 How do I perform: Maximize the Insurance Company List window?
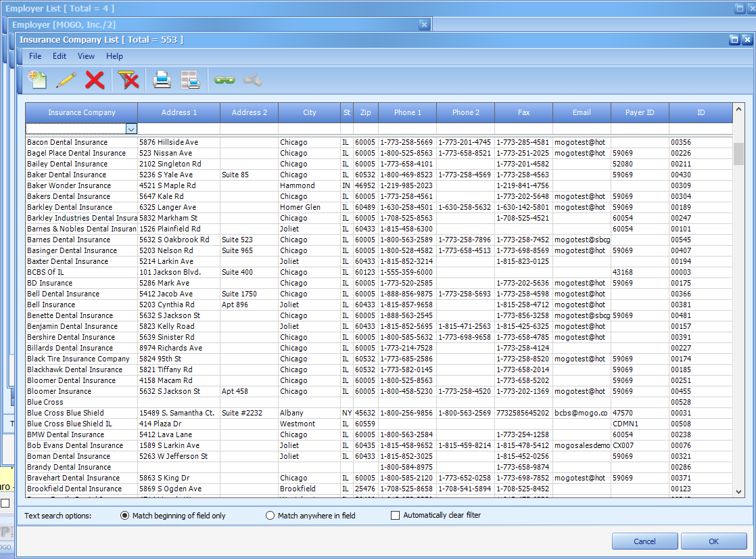coord(734,39)
